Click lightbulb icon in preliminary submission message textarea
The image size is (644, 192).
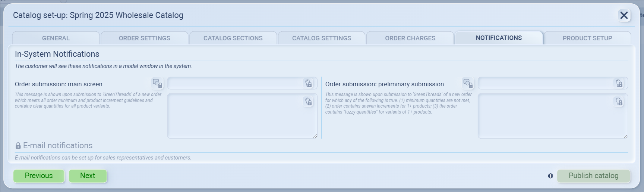(619, 102)
